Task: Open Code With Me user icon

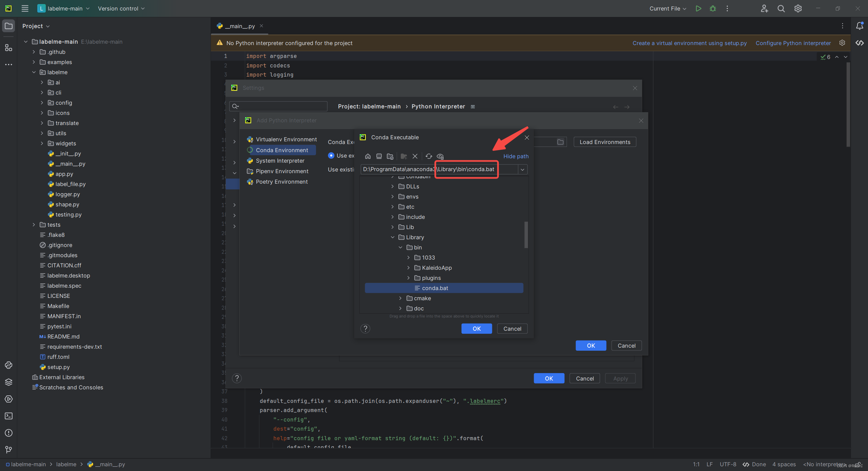Action: tap(764, 8)
